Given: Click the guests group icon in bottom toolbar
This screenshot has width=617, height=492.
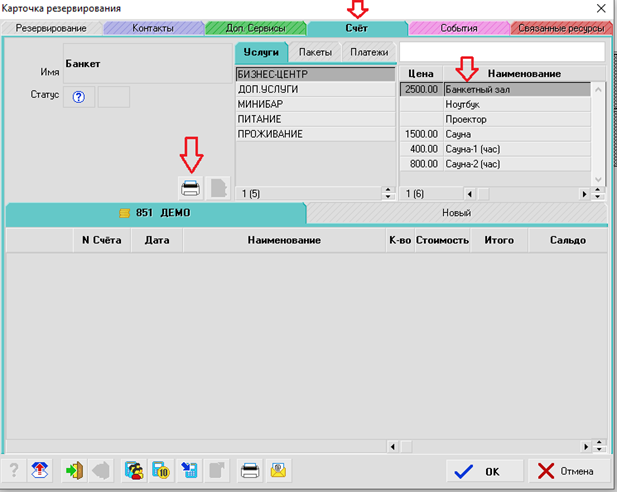Looking at the screenshot, I should point(134,470).
